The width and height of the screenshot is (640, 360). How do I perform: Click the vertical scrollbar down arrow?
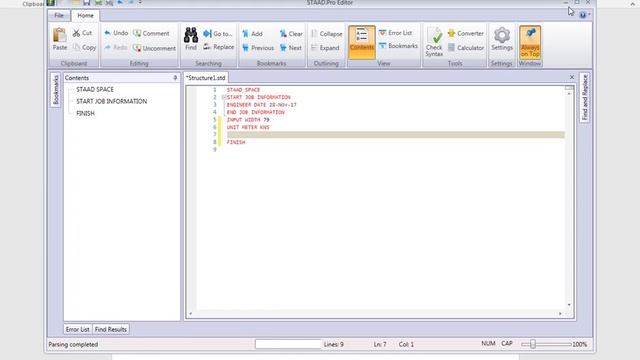click(x=569, y=305)
